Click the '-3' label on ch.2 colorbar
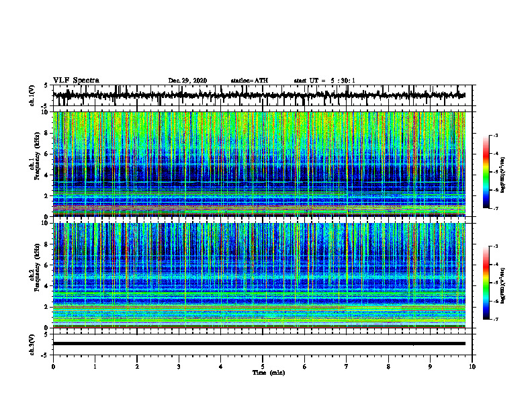The width and height of the screenshot is (532, 411). (x=496, y=246)
